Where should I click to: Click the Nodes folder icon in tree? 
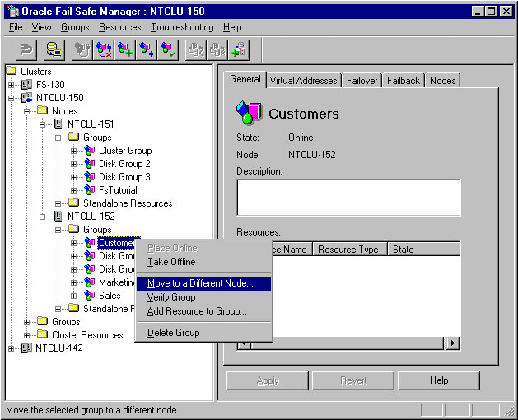point(42,110)
